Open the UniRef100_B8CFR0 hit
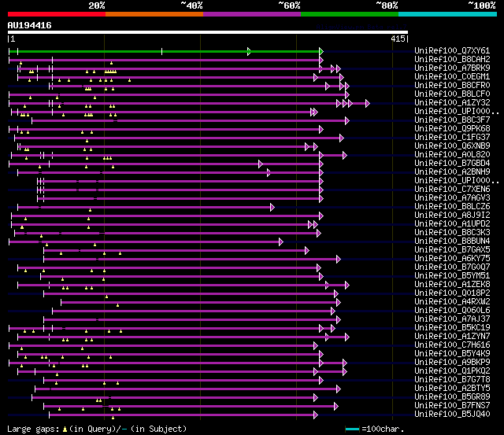The width and height of the screenshot is (504, 435). click(x=452, y=85)
